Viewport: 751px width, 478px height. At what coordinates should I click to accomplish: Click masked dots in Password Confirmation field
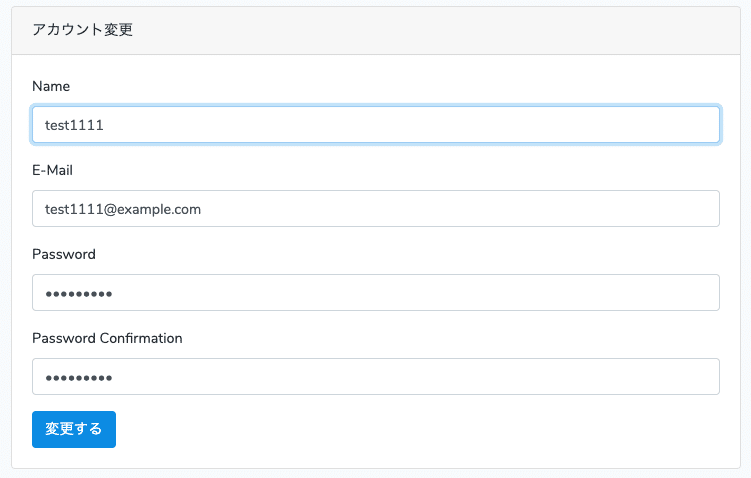[78, 378]
